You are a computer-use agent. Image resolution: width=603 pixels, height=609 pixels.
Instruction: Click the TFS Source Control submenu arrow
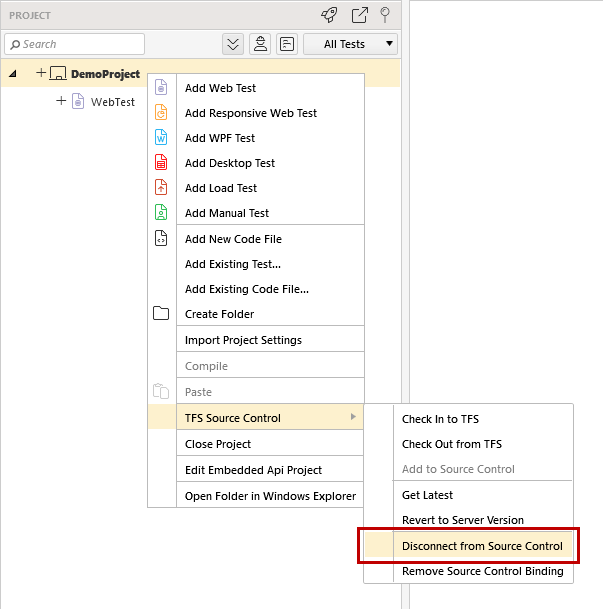[x=353, y=417]
